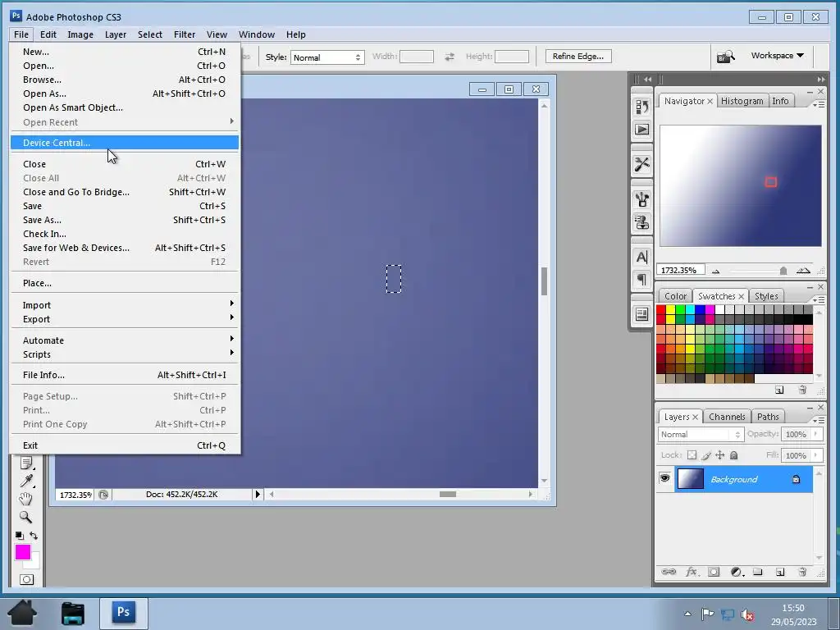Expand the Automate submenu

pyautogui.click(x=125, y=340)
